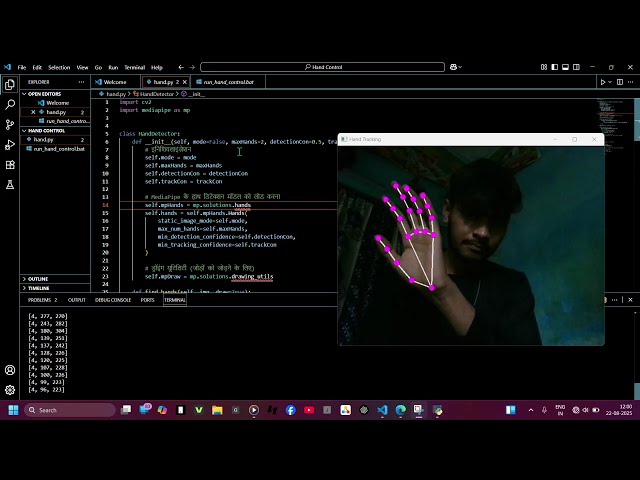Run the Python file play button
The height and width of the screenshot is (480, 640).
[x=602, y=82]
